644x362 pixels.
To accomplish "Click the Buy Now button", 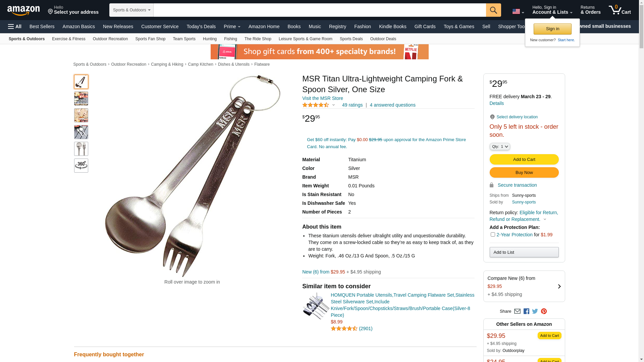I will point(524,173).
